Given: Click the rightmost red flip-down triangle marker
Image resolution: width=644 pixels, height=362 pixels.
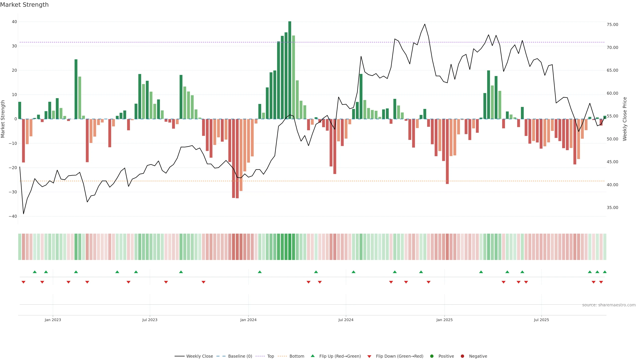Looking at the screenshot, I should click(601, 282).
